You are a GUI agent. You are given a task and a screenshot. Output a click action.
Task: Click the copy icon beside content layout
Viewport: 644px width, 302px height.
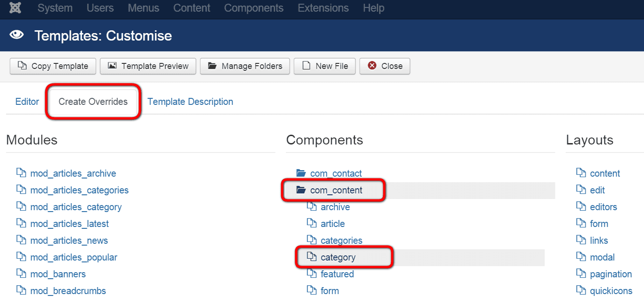(581, 173)
